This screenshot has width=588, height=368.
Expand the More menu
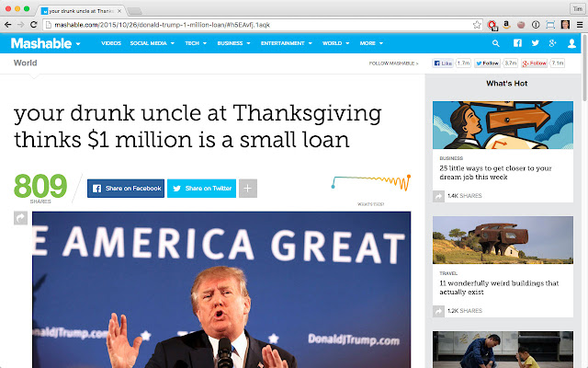tap(371, 43)
